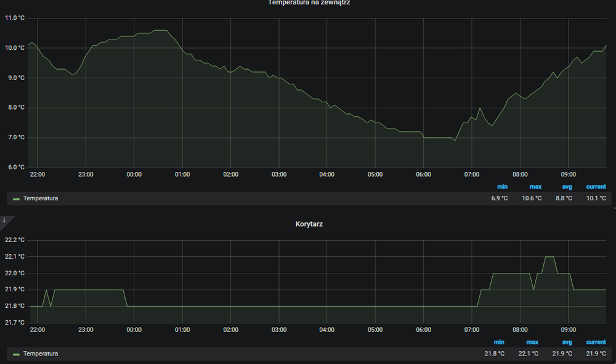Click the green series color swatch in Korytarz legend

point(16,354)
